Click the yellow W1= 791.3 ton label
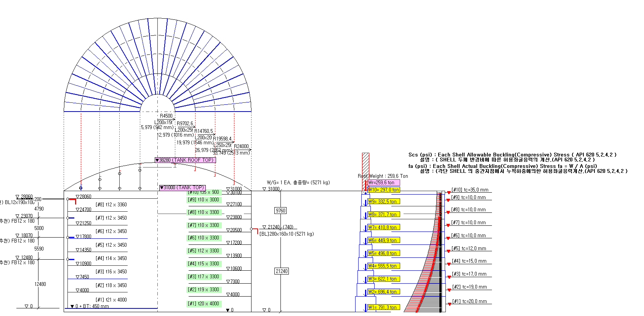 click(x=384, y=307)
